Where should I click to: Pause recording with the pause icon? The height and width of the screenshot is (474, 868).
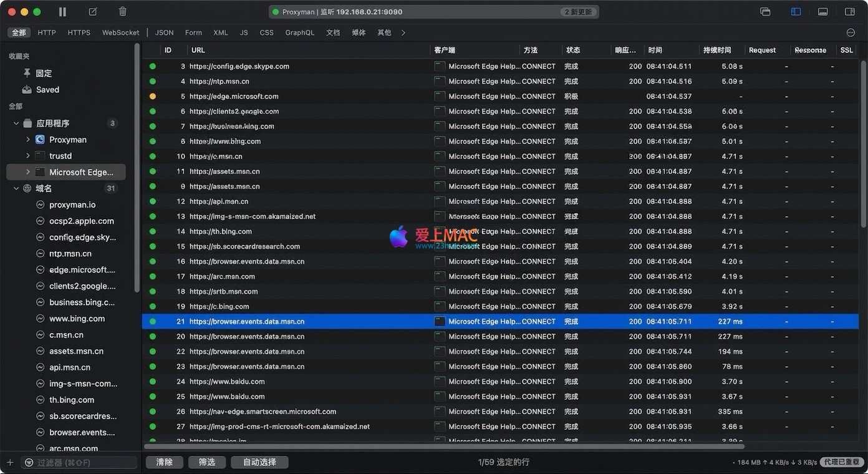(x=62, y=12)
